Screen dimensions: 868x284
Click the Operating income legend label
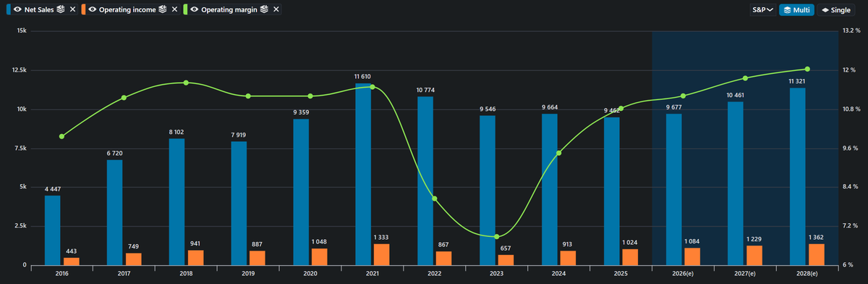[128, 10]
